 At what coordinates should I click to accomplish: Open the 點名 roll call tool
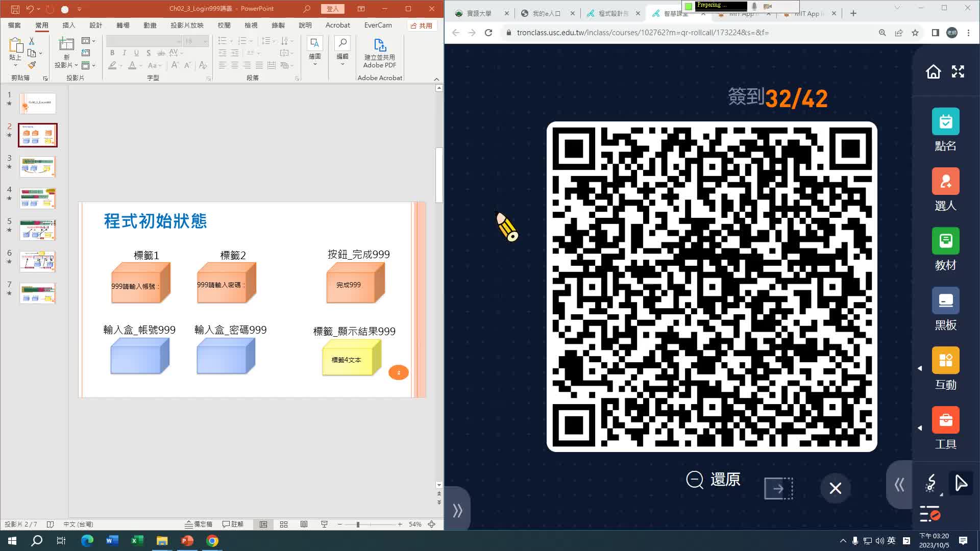[945, 130]
